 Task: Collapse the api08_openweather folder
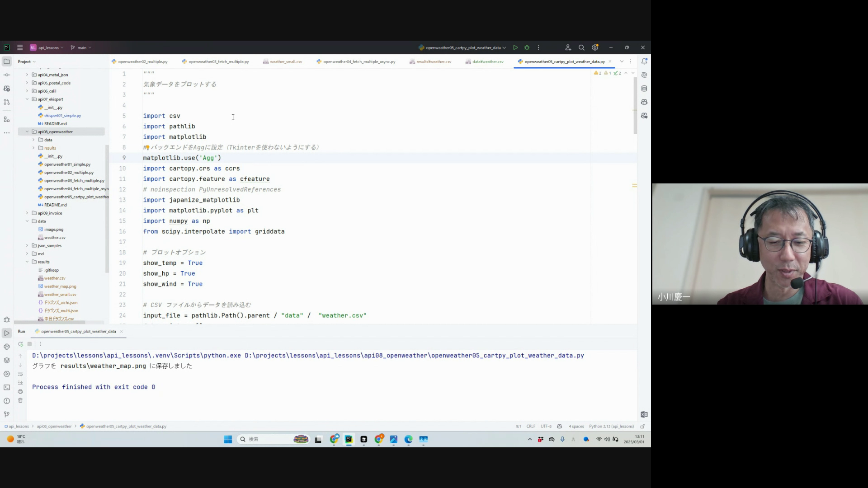point(27,132)
